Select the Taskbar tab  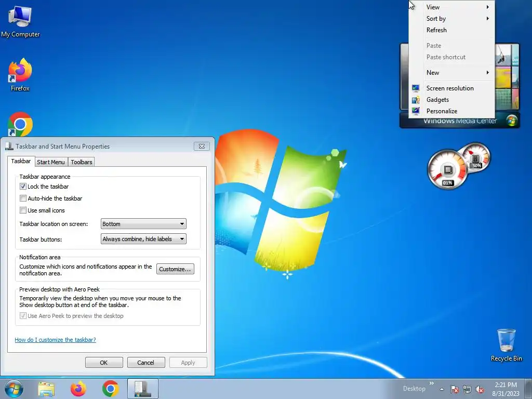tap(21, 161)
